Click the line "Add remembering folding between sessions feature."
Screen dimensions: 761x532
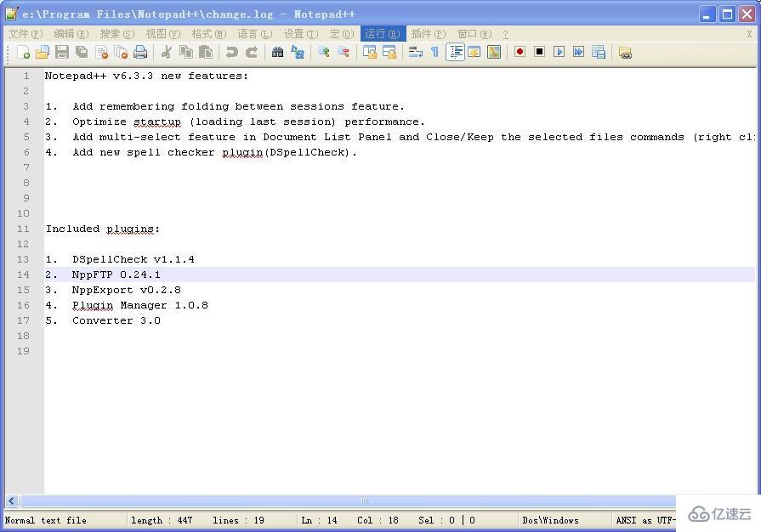238,106
